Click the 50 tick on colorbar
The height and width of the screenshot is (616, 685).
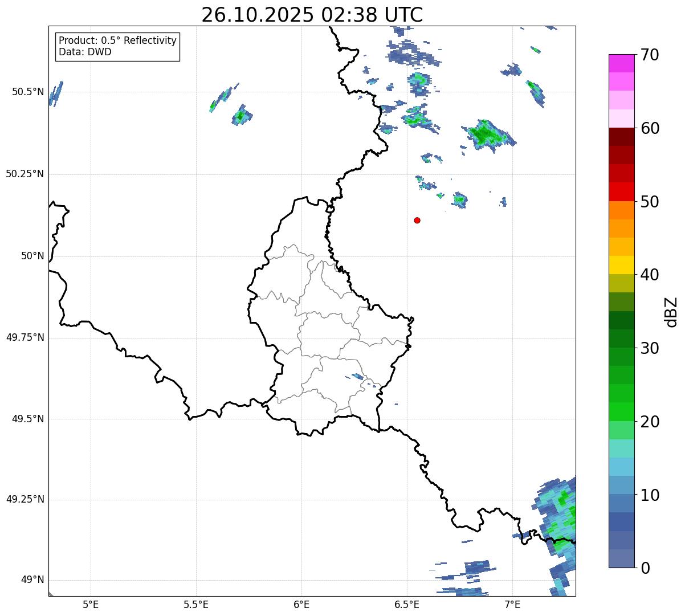650,202
